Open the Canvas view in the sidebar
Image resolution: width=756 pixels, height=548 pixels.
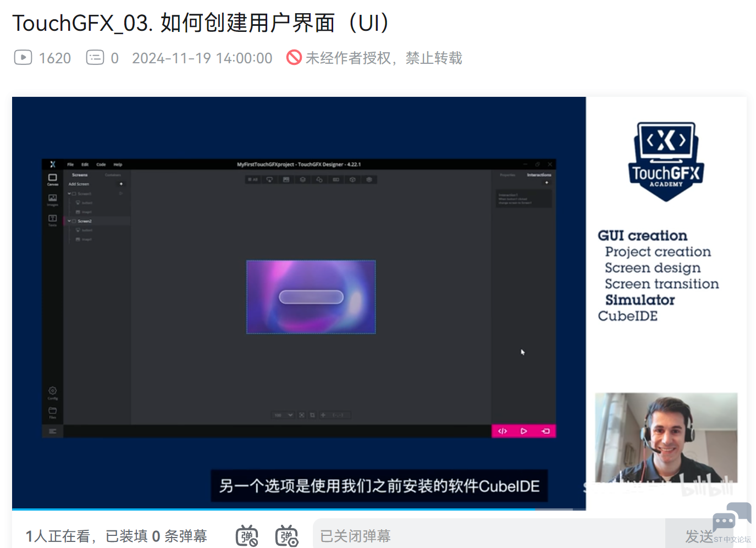52,179
